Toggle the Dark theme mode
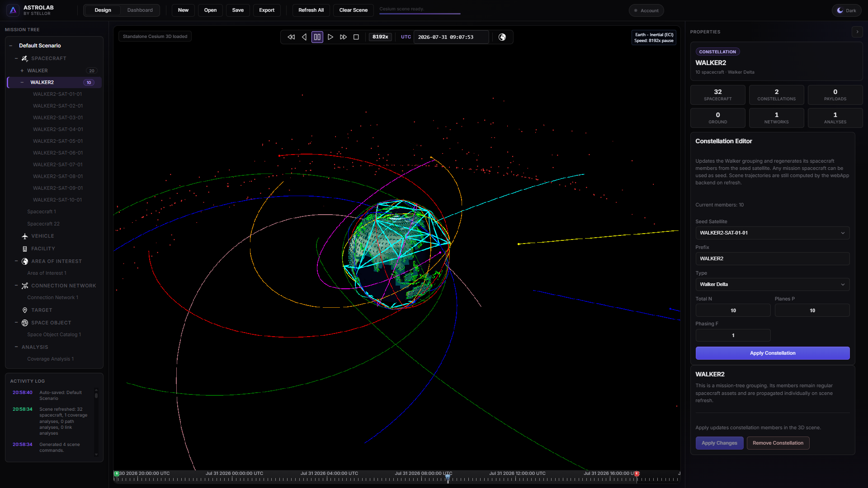868x488 pixels. click(847, 10)
